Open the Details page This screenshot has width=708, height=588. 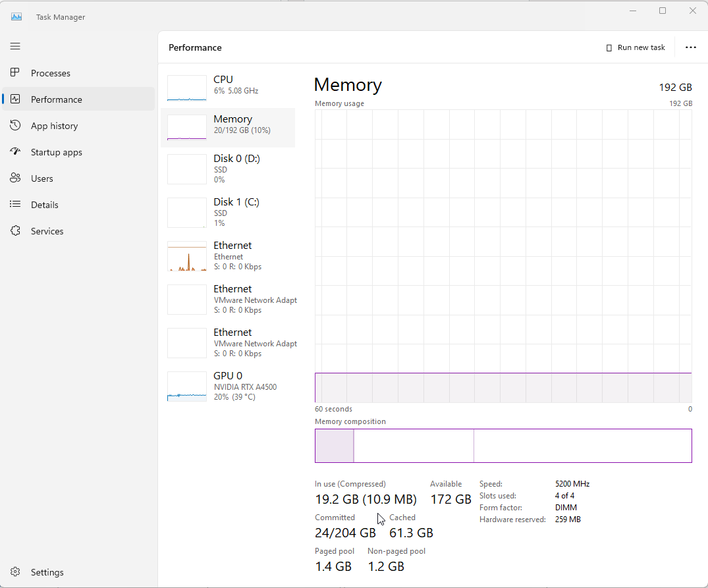(43, 204)
